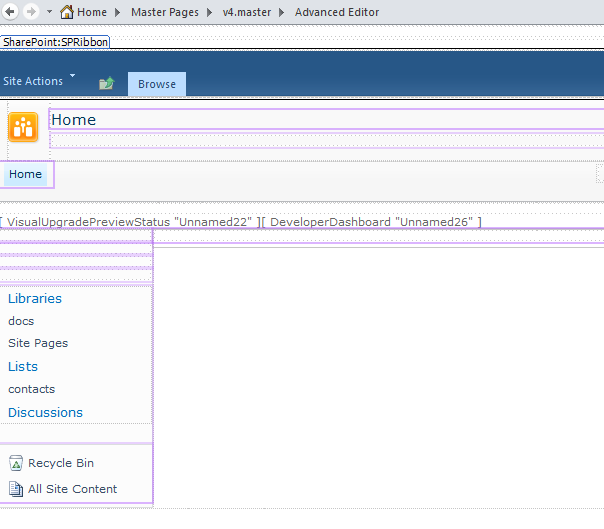The image size is (604, 529).
Task: Go to Home in the breadcrumb bar
Action: [92, 12]
